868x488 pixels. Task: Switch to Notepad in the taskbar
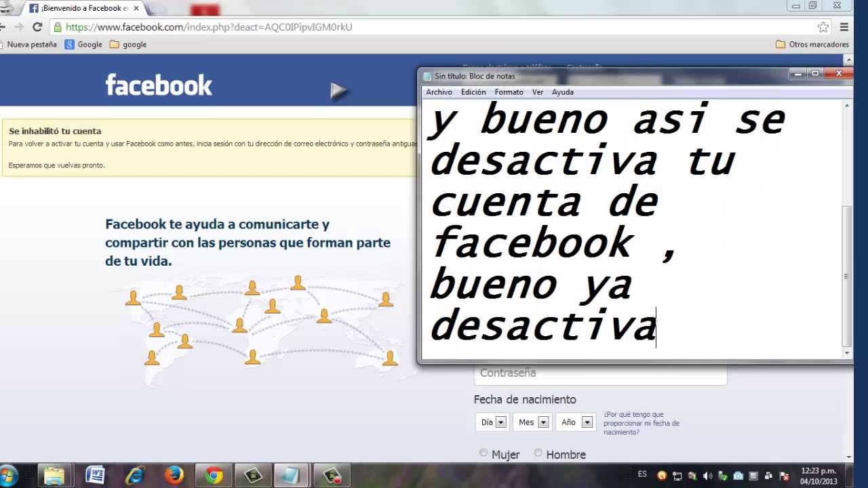point(292,476)
